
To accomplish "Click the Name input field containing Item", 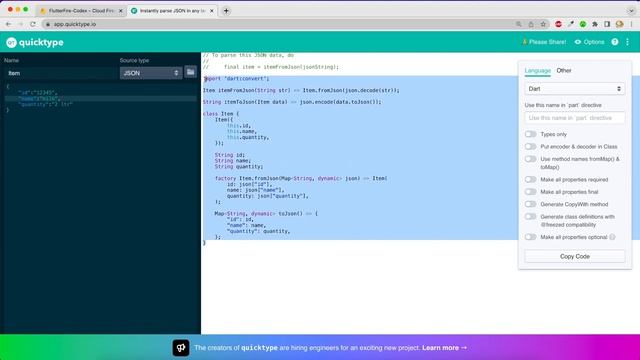I will click(x=60, y=73).
